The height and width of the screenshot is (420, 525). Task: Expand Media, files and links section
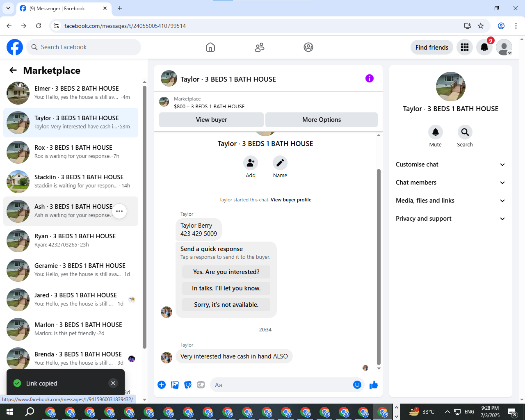[450, 201]
